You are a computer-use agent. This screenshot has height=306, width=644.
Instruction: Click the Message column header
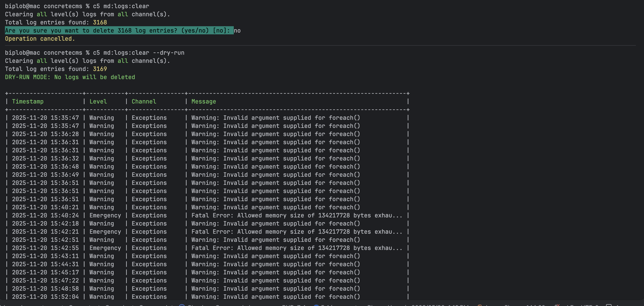pos(204,101)
